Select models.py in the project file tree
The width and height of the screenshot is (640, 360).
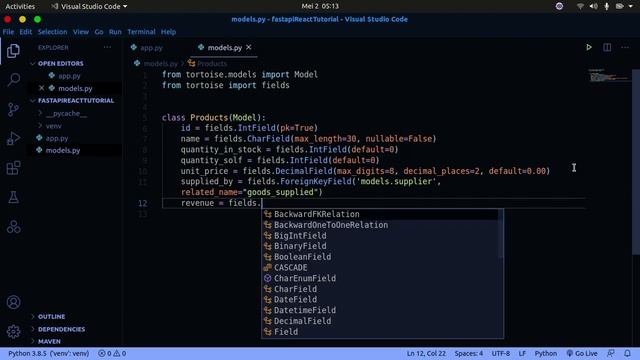(62, 151)
